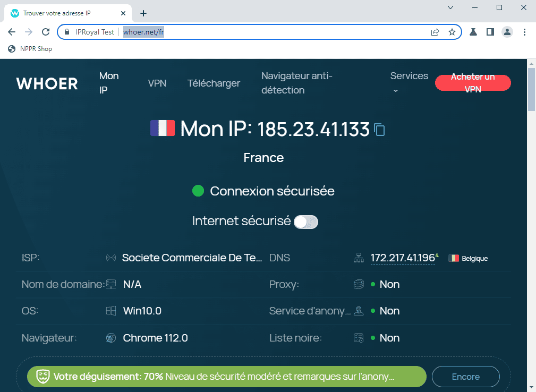Click the green Connexion sécurisée status dot
Viewport: 536px width, 392px height.
point(198,191)
